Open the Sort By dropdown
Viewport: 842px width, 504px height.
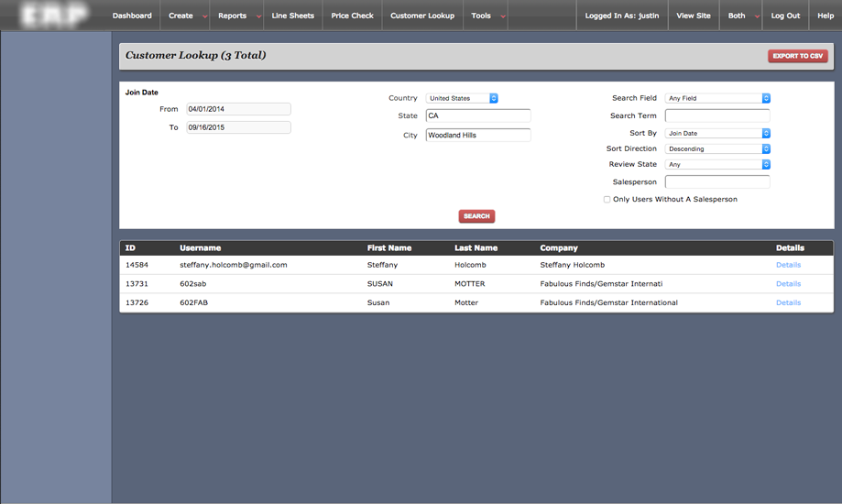pos(717,133)
